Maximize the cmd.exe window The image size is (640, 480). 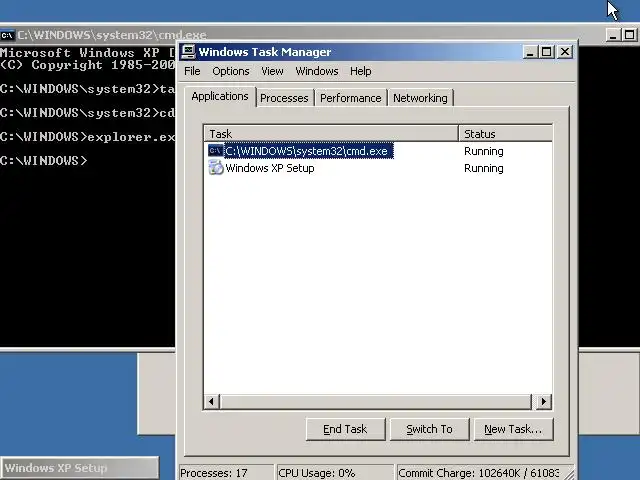point(629,35)
